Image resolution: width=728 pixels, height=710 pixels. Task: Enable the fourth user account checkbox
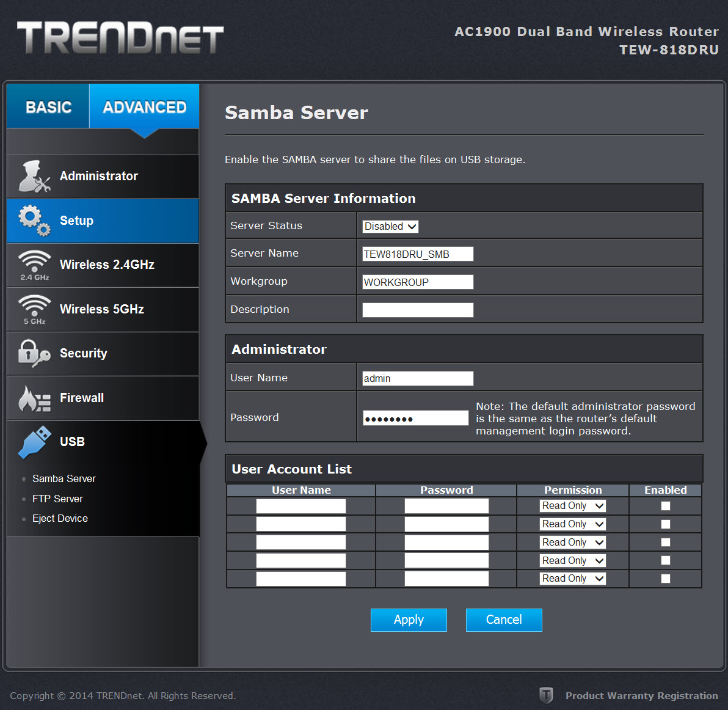pos(665,560)
